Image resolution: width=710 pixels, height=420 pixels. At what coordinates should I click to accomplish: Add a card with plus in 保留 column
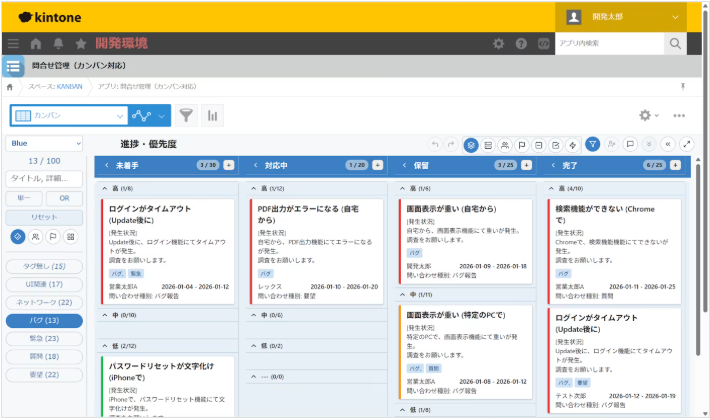point(526,165)
